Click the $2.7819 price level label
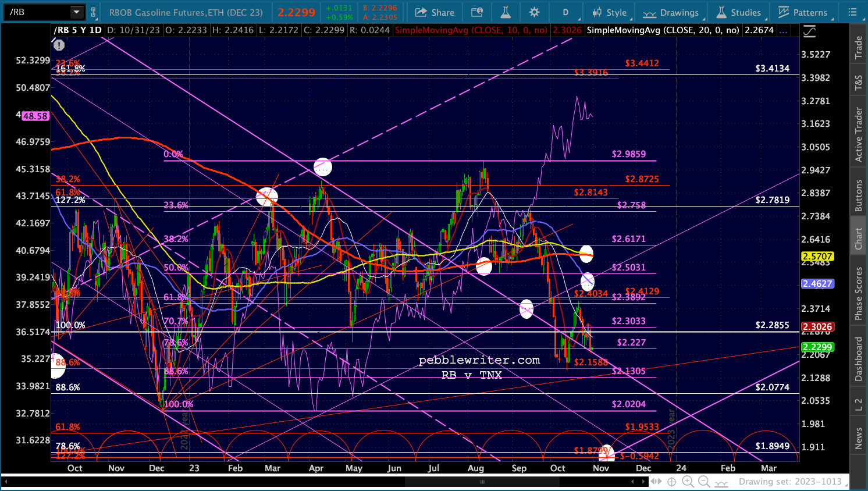The height and width of the screenshot is (491, 868). [772, 200]
